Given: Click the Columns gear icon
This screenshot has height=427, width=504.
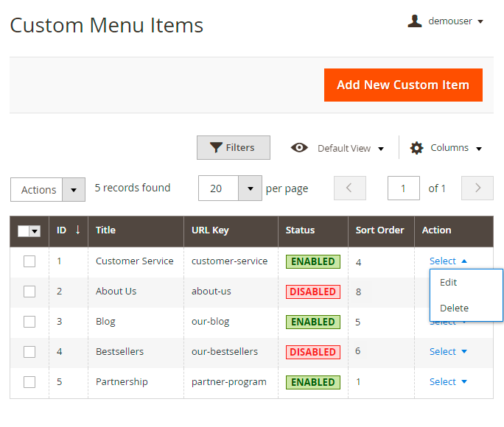Looking at the screenshot, I should 417,148.
